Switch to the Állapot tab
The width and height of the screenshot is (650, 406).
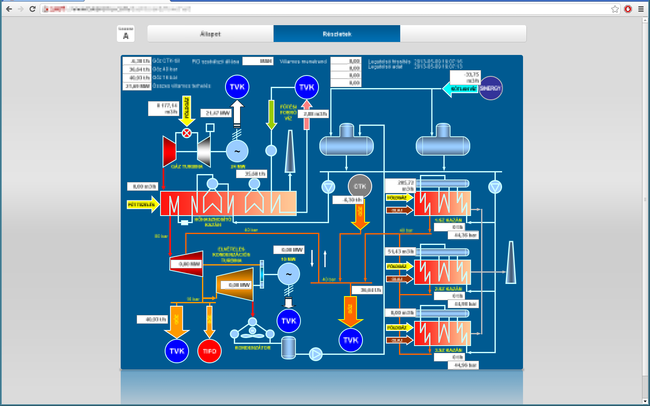tap(210, 34)
